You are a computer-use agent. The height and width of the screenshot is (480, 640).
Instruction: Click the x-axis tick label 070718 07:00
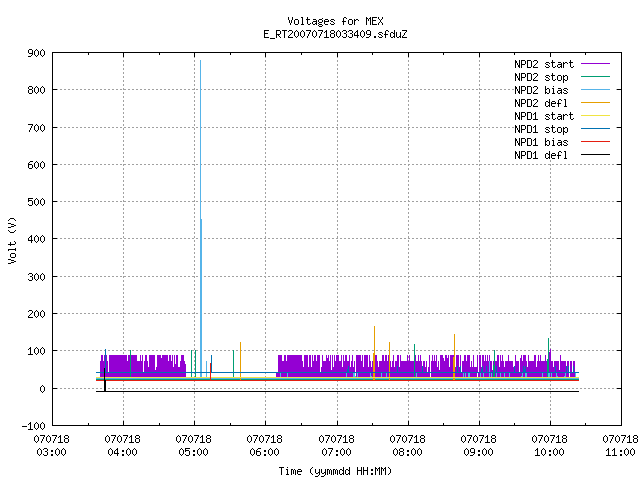pos(336,446)
